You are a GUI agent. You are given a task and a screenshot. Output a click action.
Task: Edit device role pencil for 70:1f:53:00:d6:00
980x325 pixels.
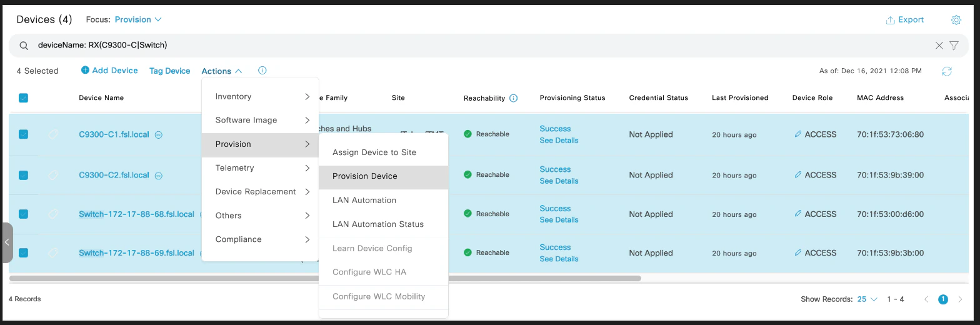pos(798,214)
